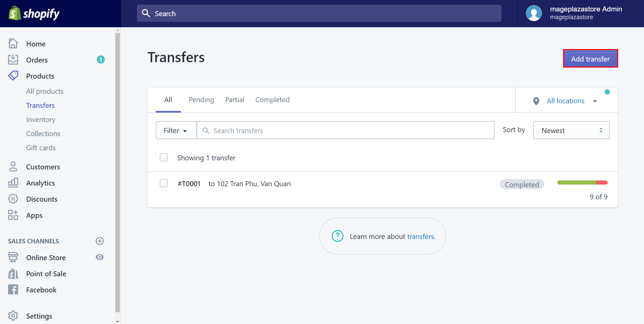Image resolution: width=644 pixels, height=324 pixels.
Task: Go to Home in sidebar
Action: [36, 44]
